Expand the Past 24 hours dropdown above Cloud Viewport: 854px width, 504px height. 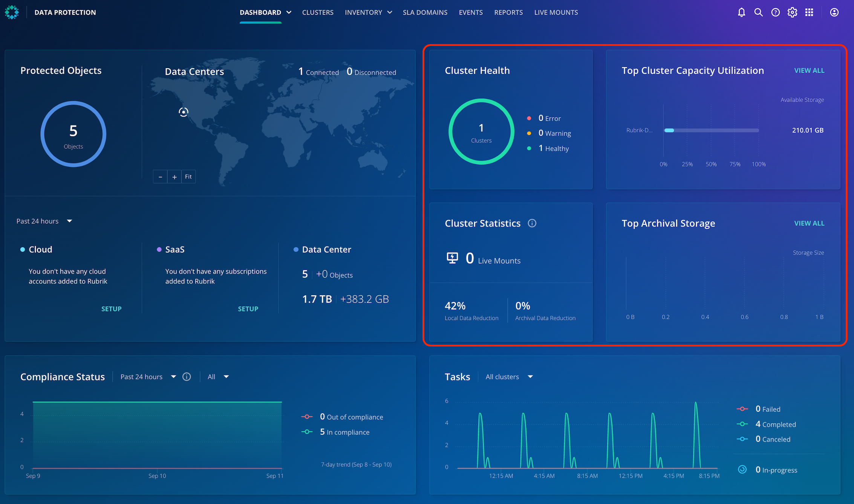pyautogui.click(x=44, y=221)
